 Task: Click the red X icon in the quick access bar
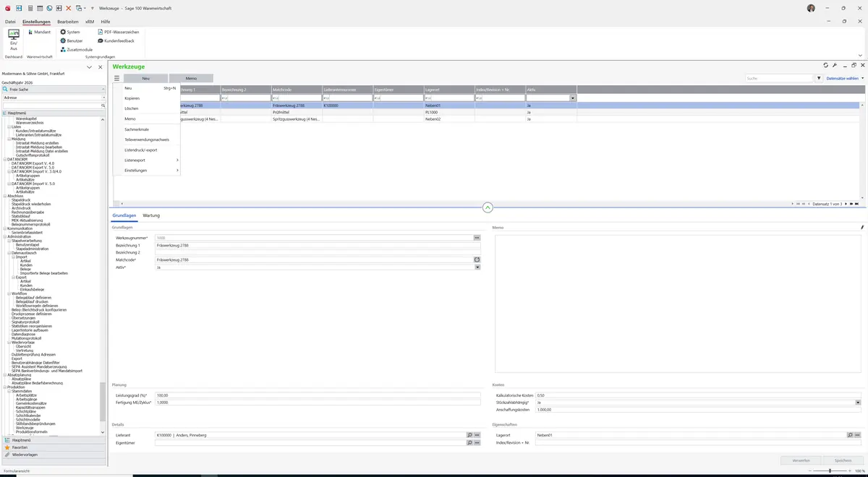69,8
